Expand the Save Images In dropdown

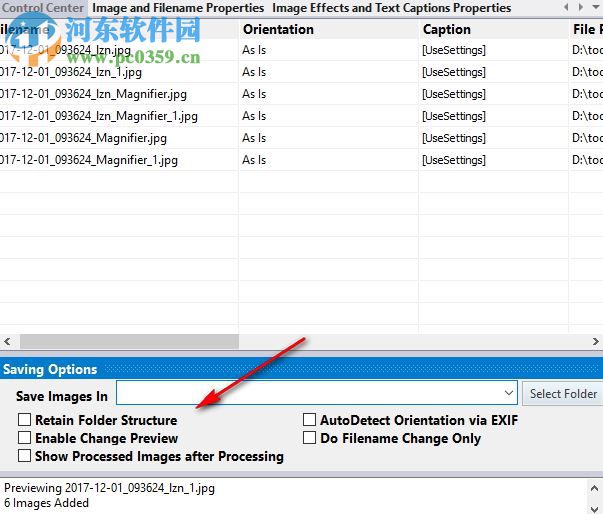(509, 393)
